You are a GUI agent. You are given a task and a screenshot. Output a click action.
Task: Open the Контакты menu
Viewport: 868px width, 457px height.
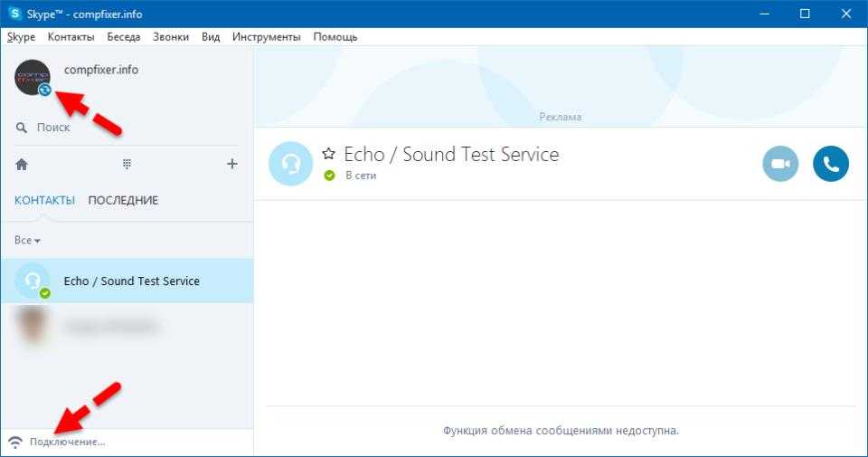(x=71, y=37)
